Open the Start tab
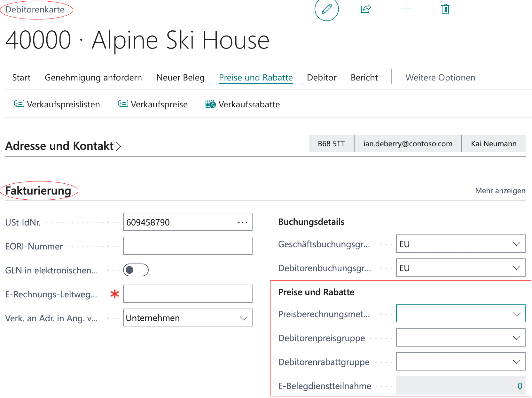This screenshot has height=398, width=532. [21, 78]
